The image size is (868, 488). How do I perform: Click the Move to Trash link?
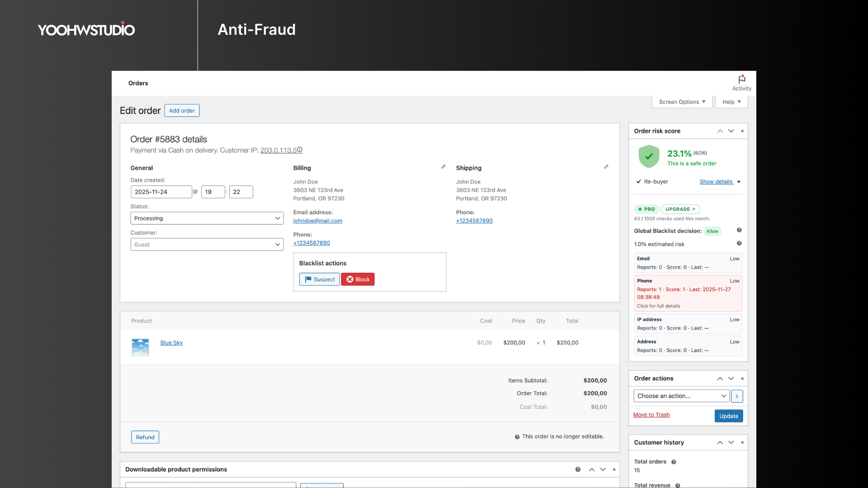(651, 414)
